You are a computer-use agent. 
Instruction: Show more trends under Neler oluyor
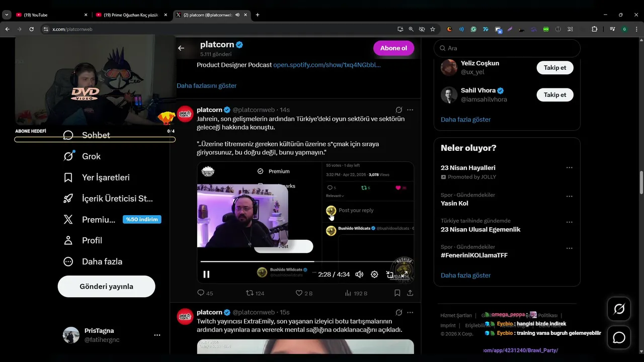(465, 275)
